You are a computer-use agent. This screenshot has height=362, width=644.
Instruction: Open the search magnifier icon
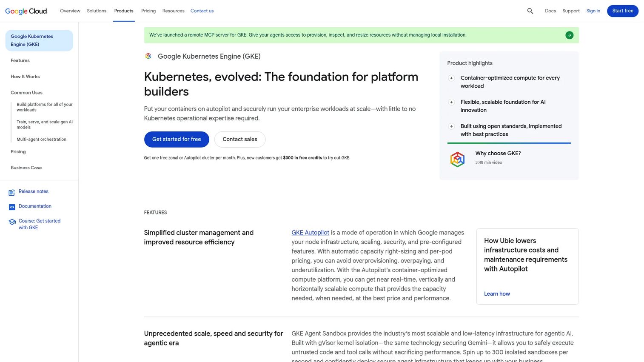pos(530,11)
